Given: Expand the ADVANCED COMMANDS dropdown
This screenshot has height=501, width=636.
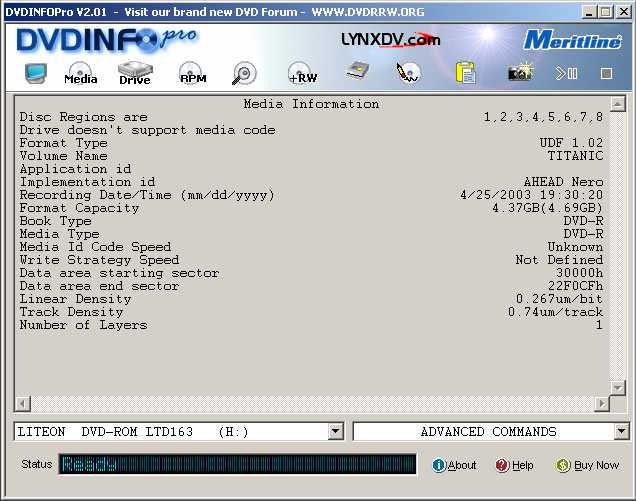Looking at the screenshot, I should [621, 431].
